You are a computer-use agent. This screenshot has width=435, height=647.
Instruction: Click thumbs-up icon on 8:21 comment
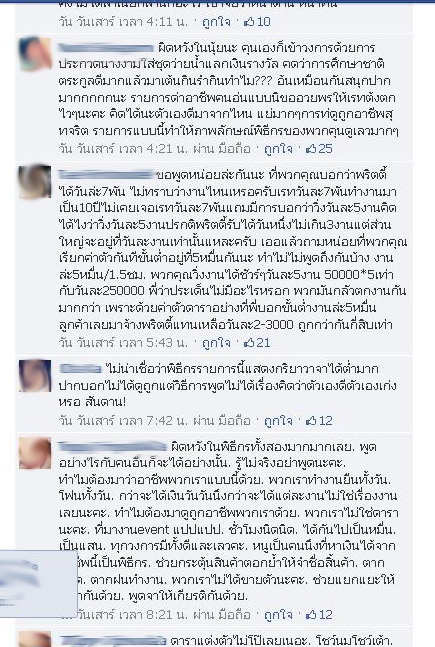click(x=311, y=615)
